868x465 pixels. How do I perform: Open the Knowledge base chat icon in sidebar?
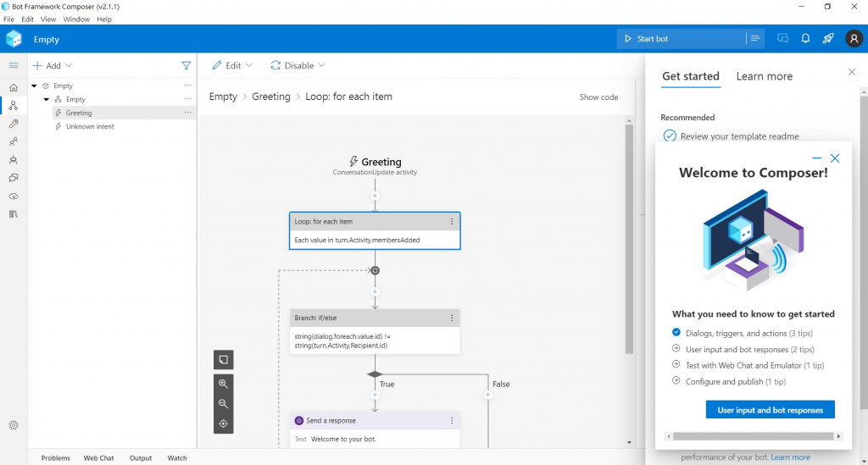click(14, 178)
